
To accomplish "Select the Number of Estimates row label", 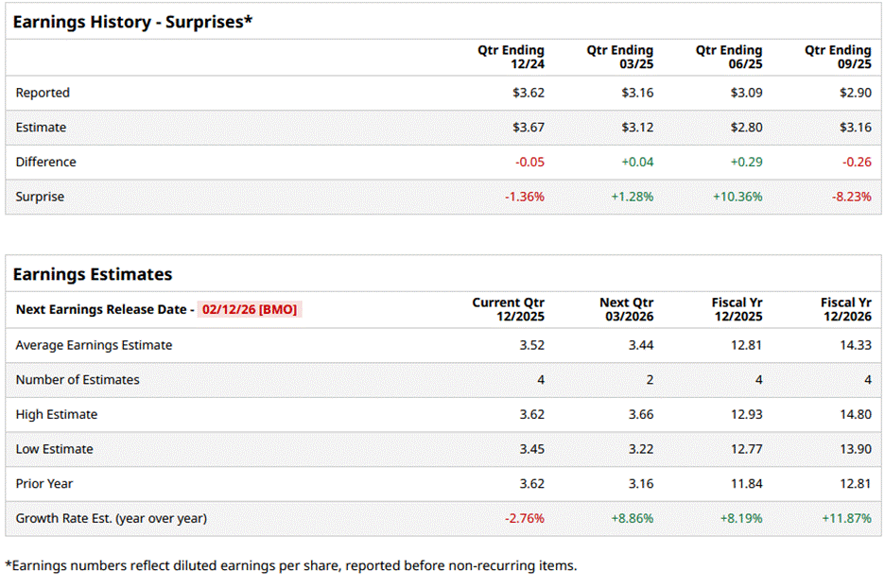I will coord(78,379).
